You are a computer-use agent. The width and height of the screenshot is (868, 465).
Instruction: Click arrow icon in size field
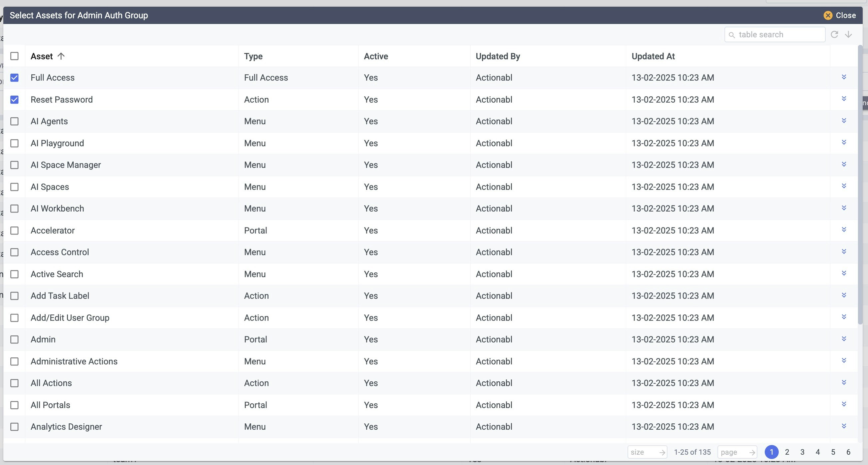(662, 452)
